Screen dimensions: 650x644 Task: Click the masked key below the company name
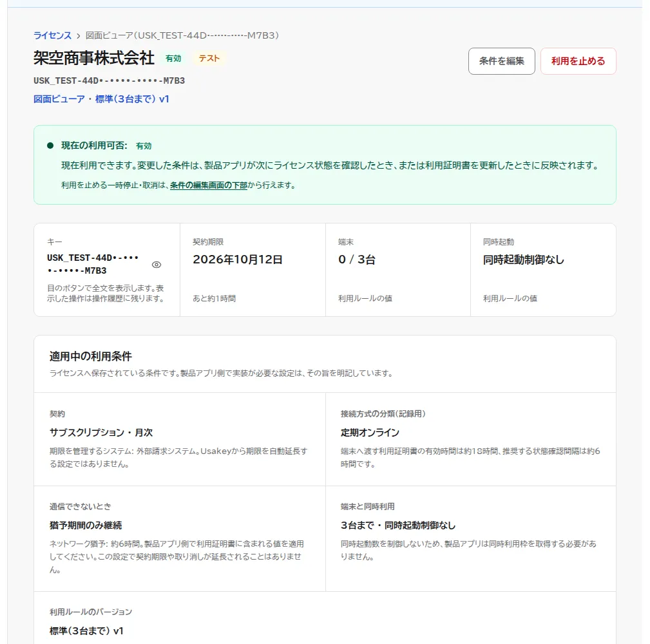pyautogui.click(x=110, y=80)
